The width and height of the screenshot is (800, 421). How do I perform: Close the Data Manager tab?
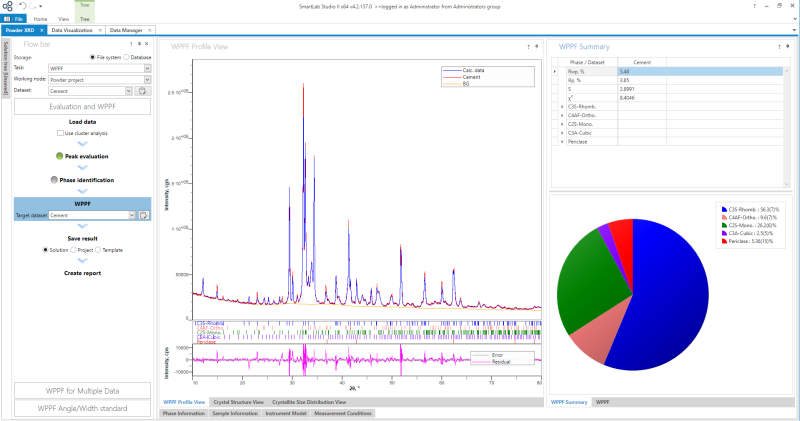[x=149, y=30]
